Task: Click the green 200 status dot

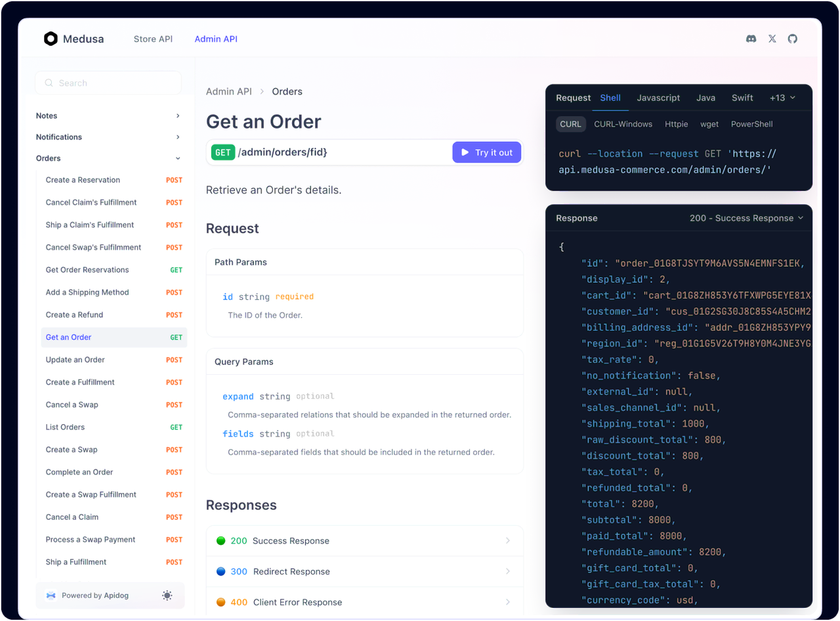Action: pos(220,541)
